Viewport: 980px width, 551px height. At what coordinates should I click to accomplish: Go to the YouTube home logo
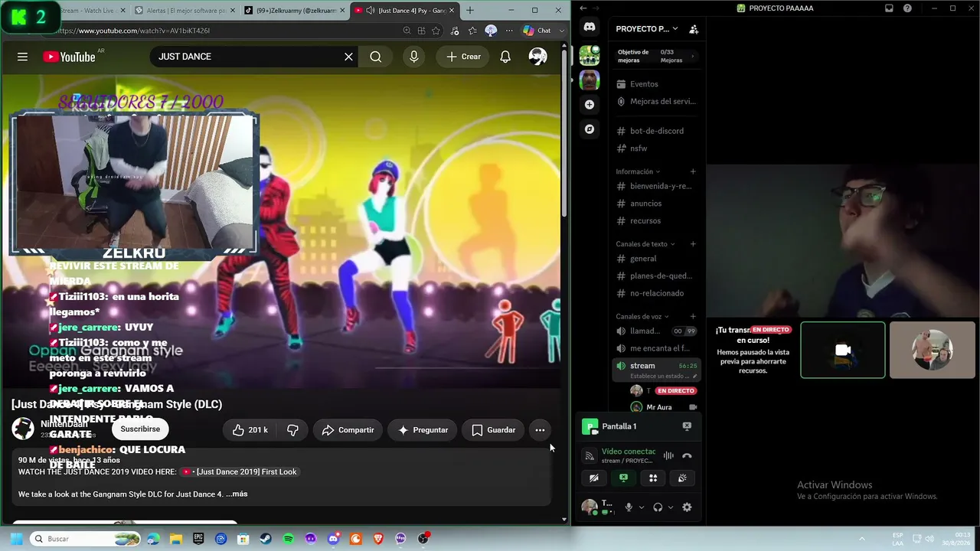[69, 57]
